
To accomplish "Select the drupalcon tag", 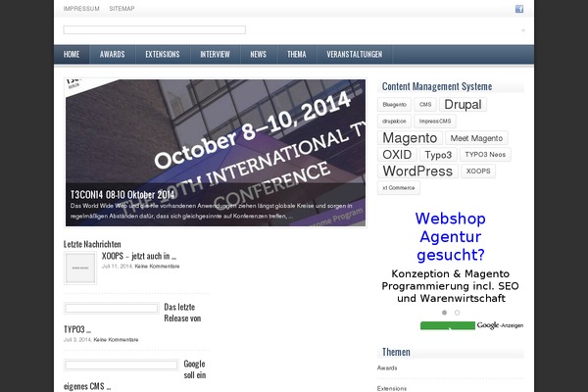I will click(394, 122).
